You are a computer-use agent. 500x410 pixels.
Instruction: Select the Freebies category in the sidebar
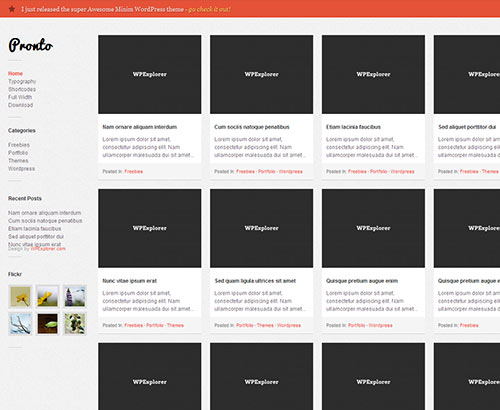[x=19, y=145]
